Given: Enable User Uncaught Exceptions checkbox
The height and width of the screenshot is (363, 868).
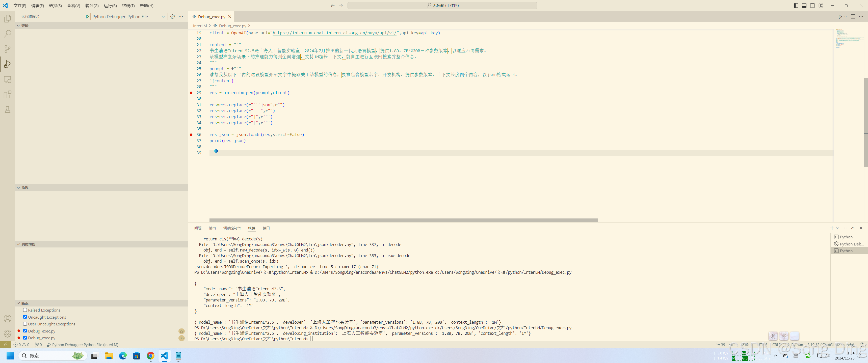Looking at the screenshot, I should click(25, 324).
